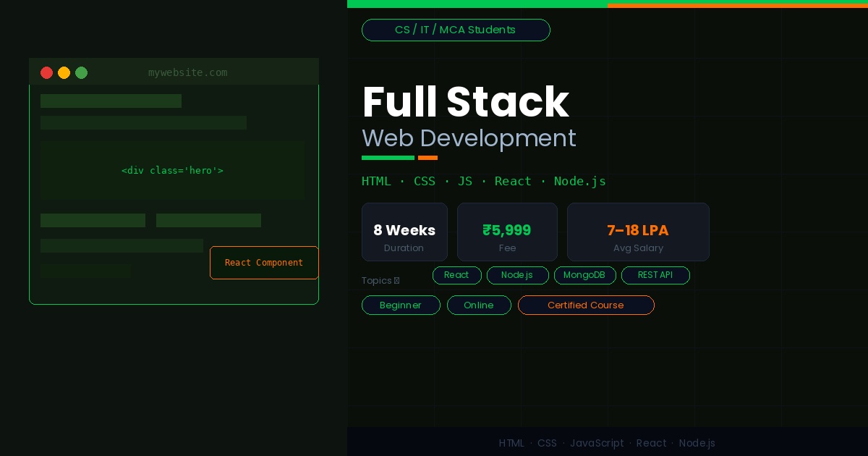Click HTML in the footer strip
The image size is (868, 456).
point(511,443)
